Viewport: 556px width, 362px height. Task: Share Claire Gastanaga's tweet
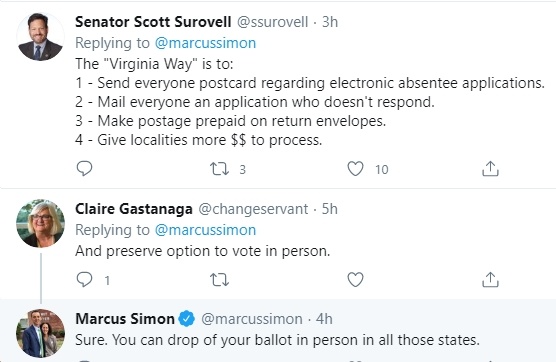tap(490, 279)
